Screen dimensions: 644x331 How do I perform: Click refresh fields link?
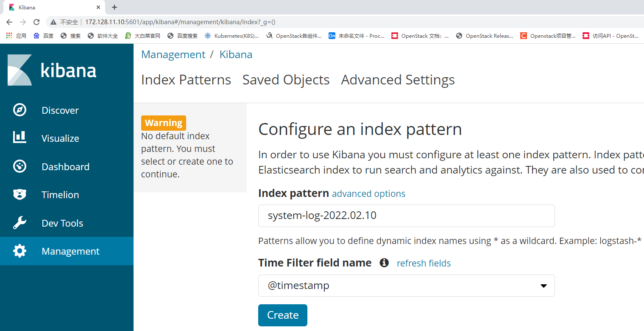424,263
